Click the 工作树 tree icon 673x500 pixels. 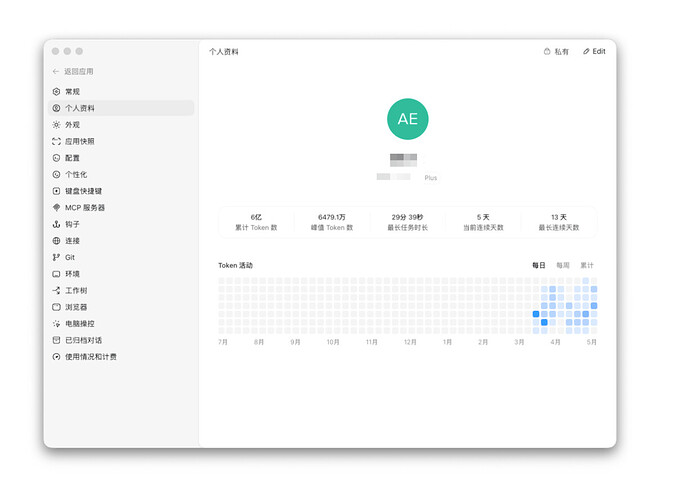(56, 291)
